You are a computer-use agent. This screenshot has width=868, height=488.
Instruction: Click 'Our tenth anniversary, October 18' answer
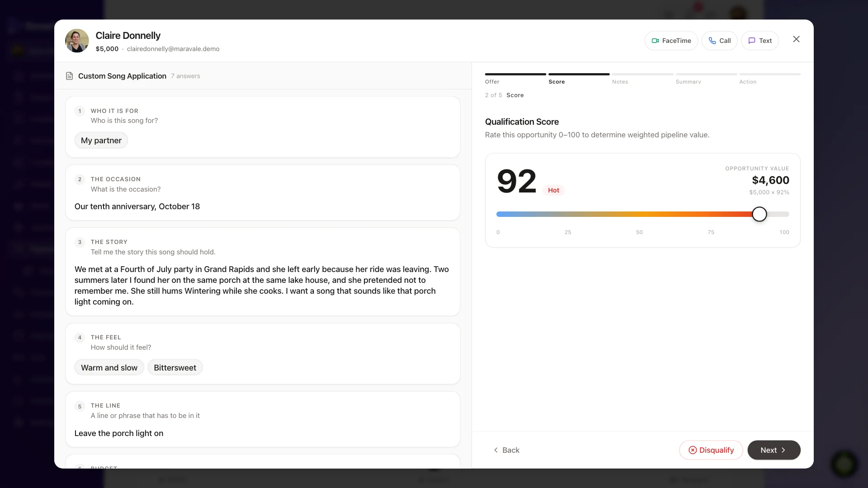137,206
